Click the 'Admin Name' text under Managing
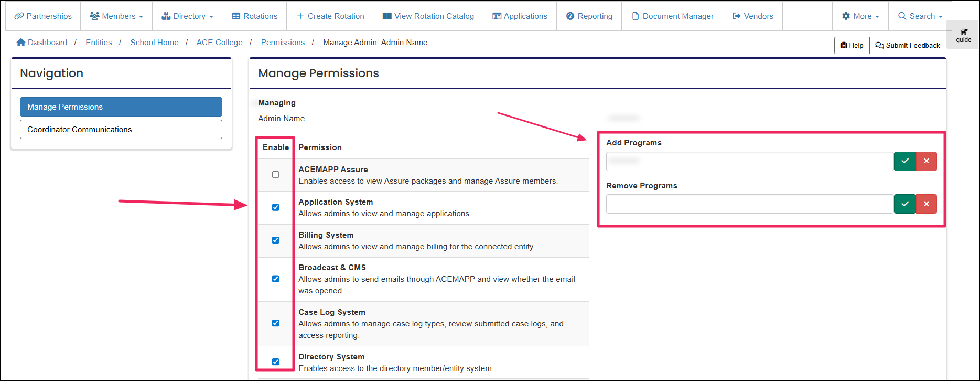This screenshot has width=980, height=381. point(281,119)
